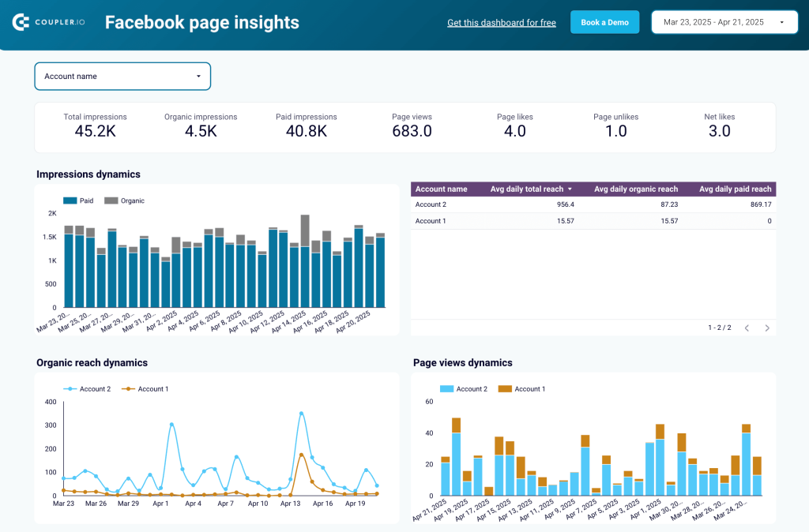Toggle Account 1 legend in Page views chart

tap(521, 389)
